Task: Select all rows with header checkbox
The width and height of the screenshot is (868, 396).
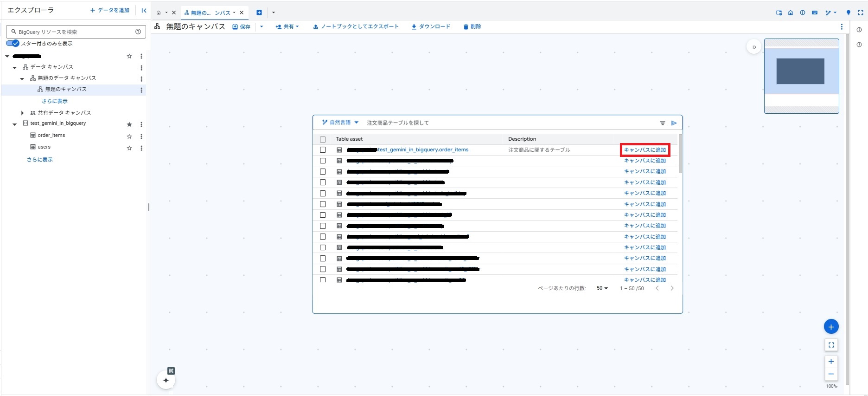Action: [x=323, y=139]
